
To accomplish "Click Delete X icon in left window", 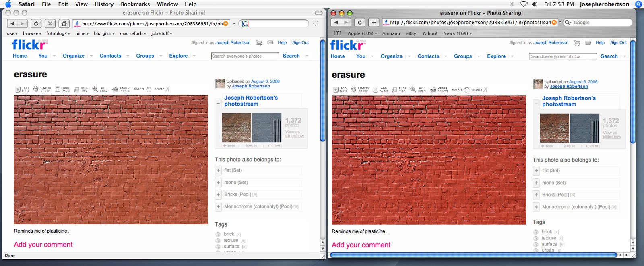I will point(168,89).
